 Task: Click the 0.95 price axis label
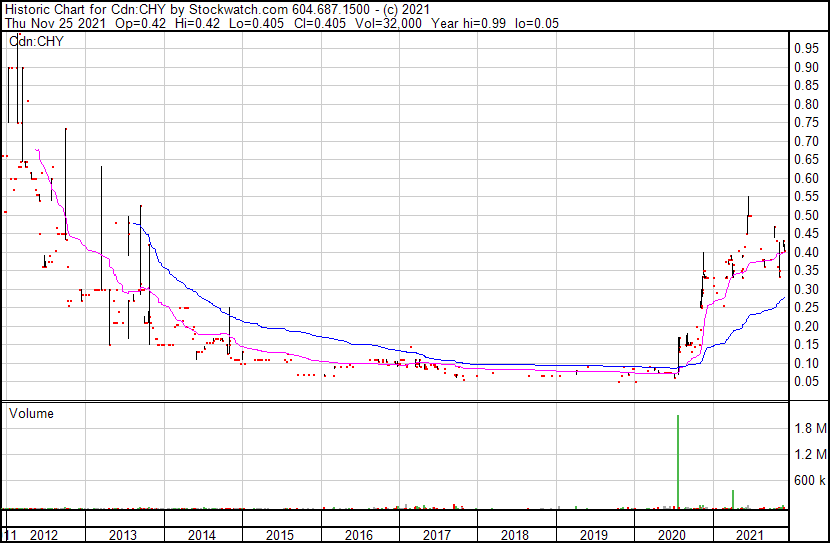tap(805, 48)
